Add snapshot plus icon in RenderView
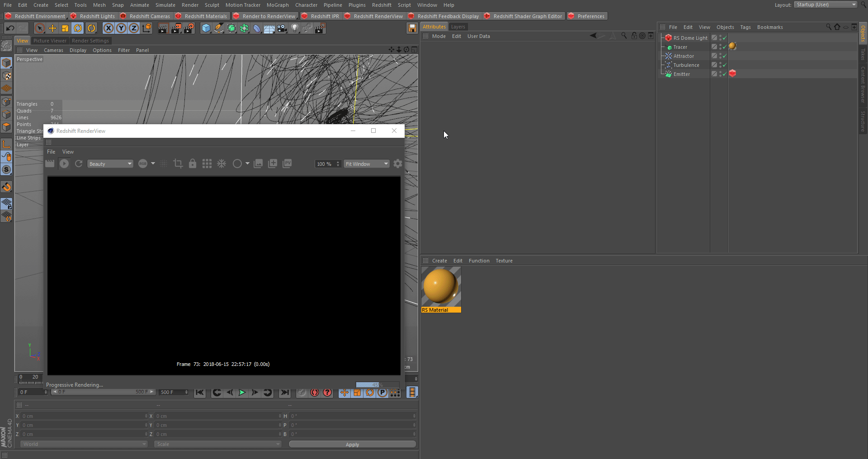 [273, 164]
